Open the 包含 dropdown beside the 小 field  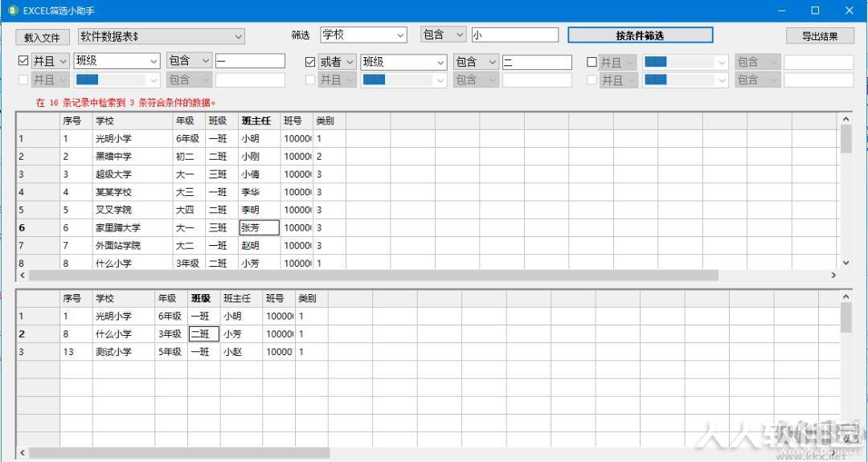pos(461,35)
